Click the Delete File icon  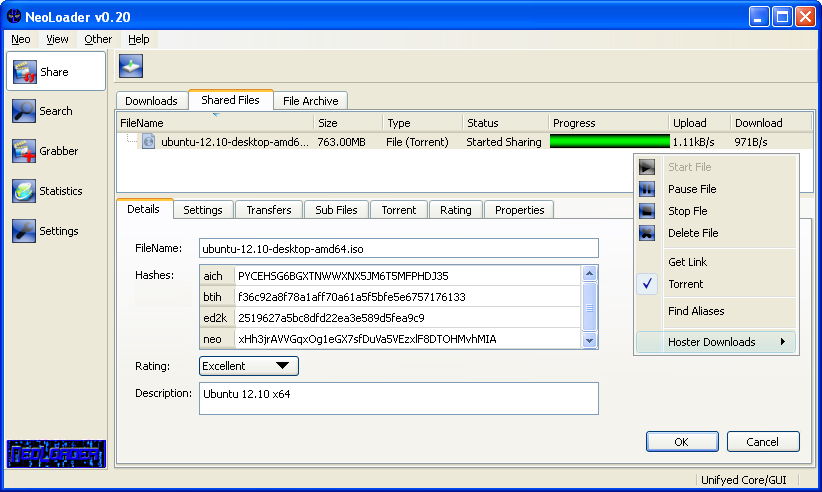pyautogui.click(x=647, y=233)
